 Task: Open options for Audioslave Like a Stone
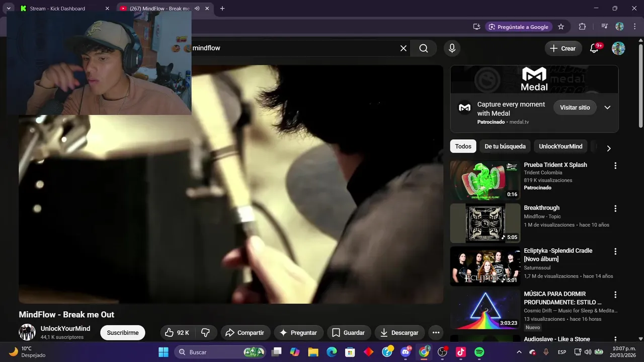(x=615, y=339)
